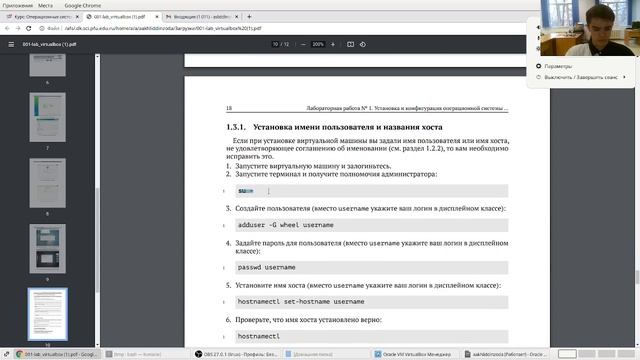This screenshot has height=360, width=640.
Task: Select the highlighted page 10 thumbnail
Action: click(x=47, y=314)
